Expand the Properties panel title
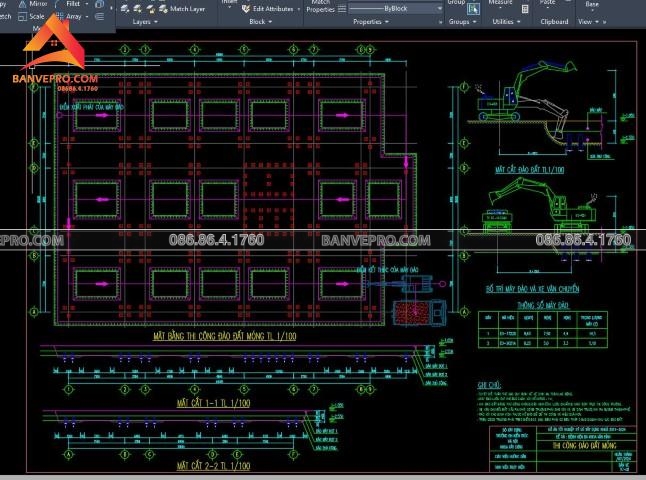This screenshot has width=646, height=480. pyautogui.click(x=370, y=21)
